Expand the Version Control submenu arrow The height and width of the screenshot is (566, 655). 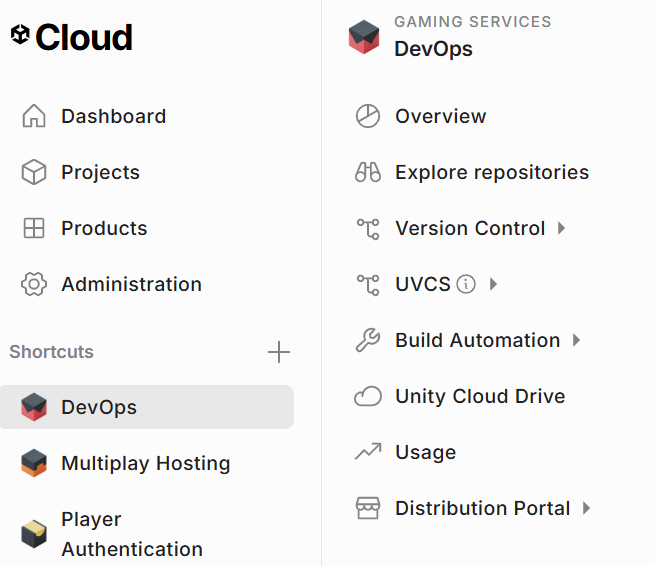pos(562,228)
